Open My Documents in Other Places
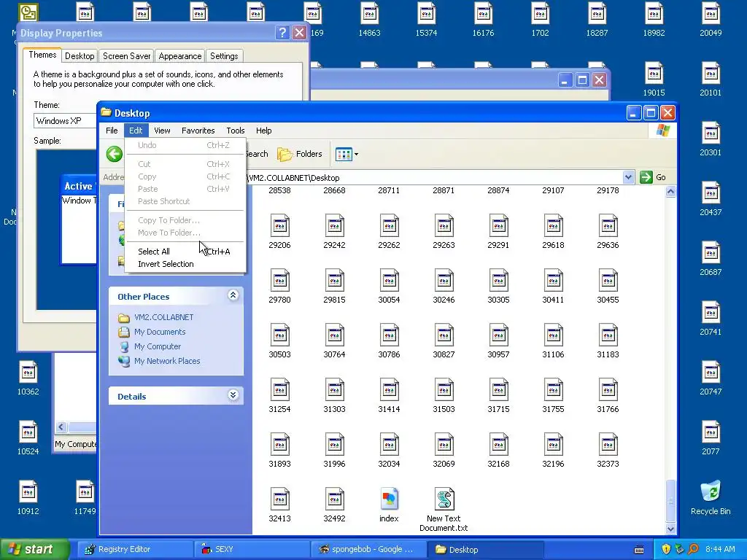The image size is (747, 560). tap(160, 332)
